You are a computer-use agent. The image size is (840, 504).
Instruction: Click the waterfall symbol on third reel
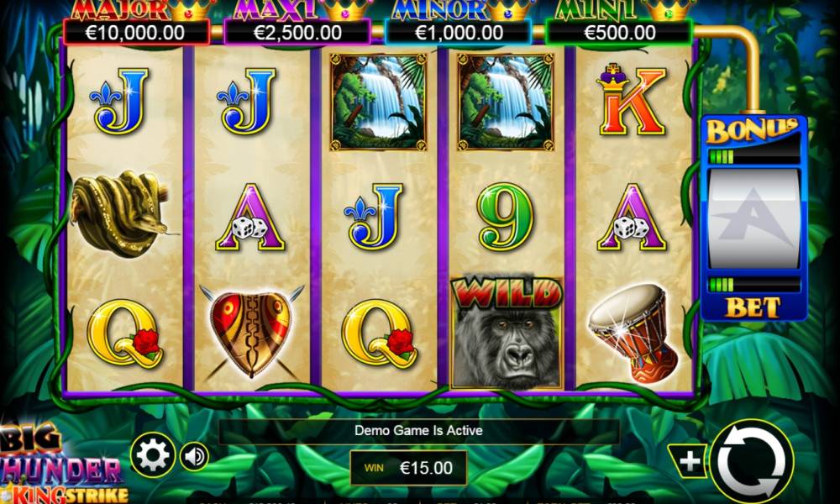[378, 102]
